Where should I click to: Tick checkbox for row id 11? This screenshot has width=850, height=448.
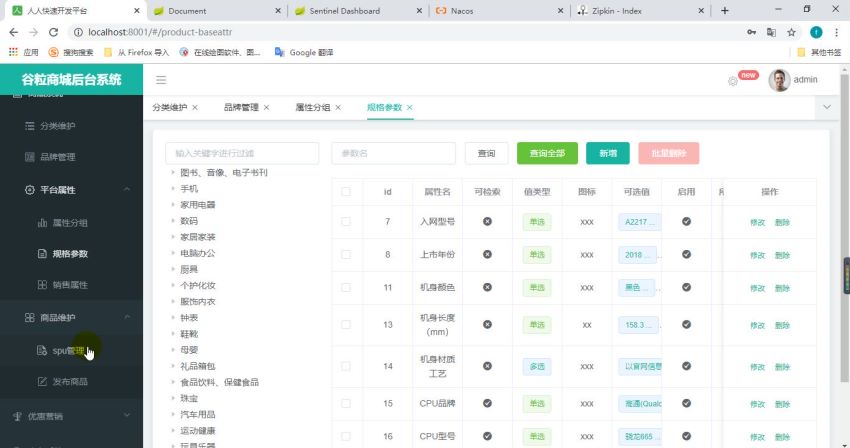(346, 287)
